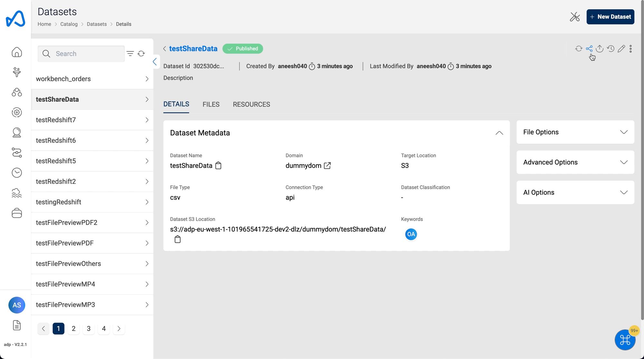Switch to the RESOURCES tab

[251, 104]
